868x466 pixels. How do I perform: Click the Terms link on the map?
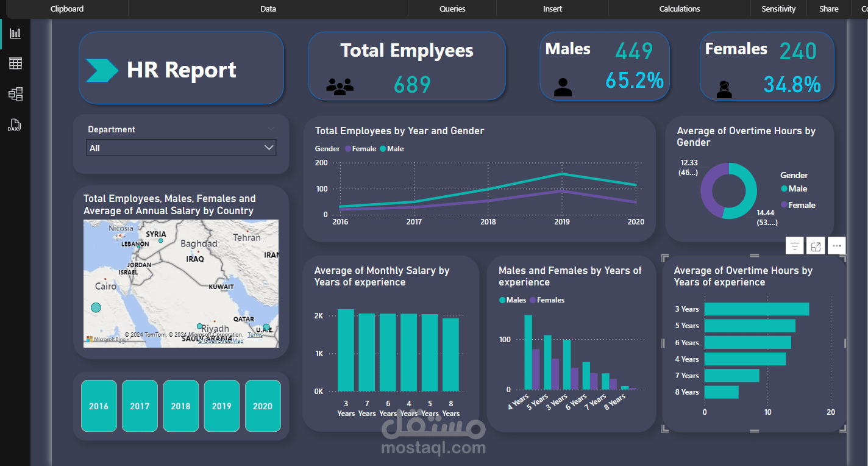tap(255, 335)
